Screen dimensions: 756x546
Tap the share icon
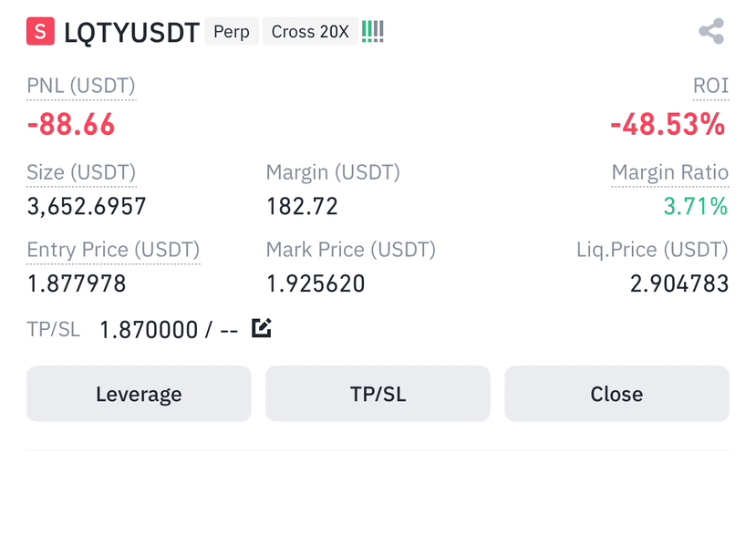pyautogui.click(x=711, y=31)
